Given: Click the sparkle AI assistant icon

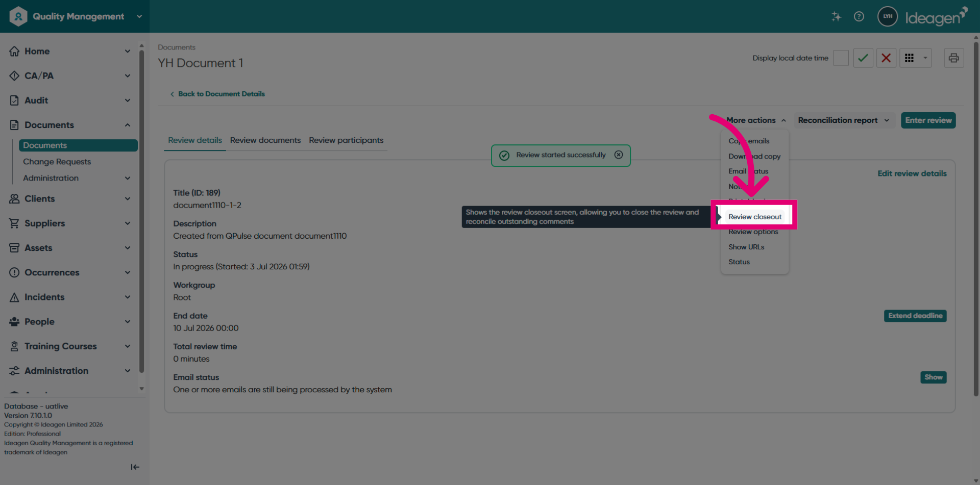Looking at the screenshot, I should point(836,16).
